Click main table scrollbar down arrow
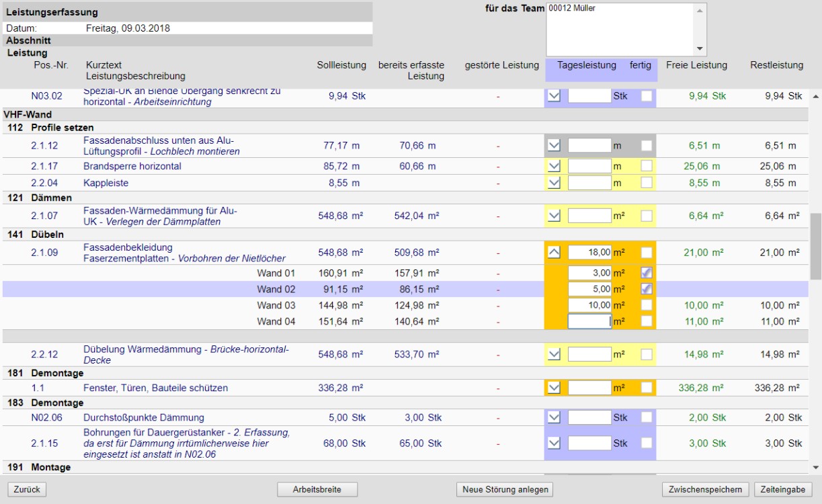Screen dimensions: 822x504 click(x=816, y=468)
